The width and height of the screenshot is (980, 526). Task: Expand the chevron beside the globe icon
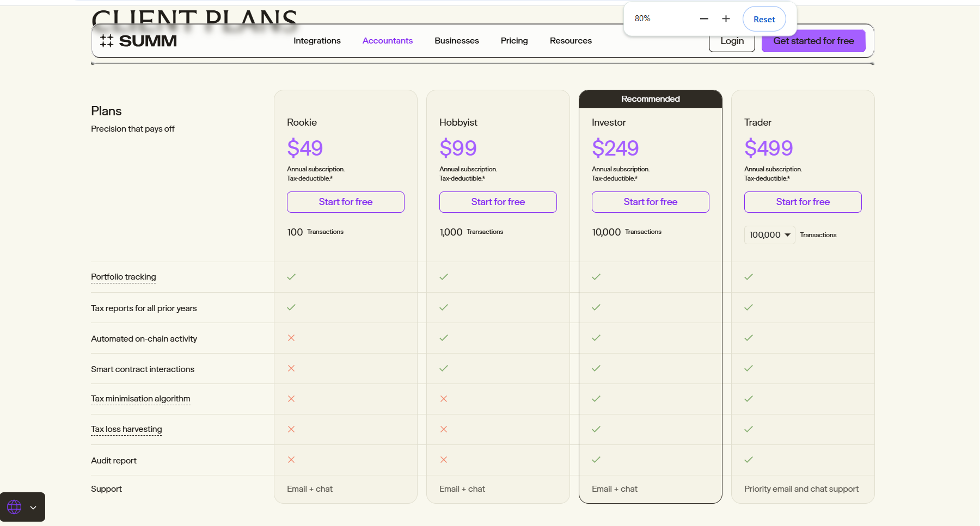(x=33, y=506)
